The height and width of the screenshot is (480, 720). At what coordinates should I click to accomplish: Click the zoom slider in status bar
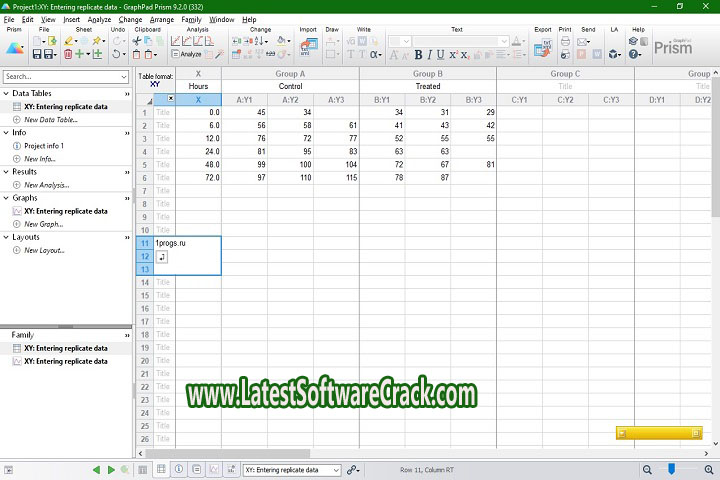click(x=672, y=469)
